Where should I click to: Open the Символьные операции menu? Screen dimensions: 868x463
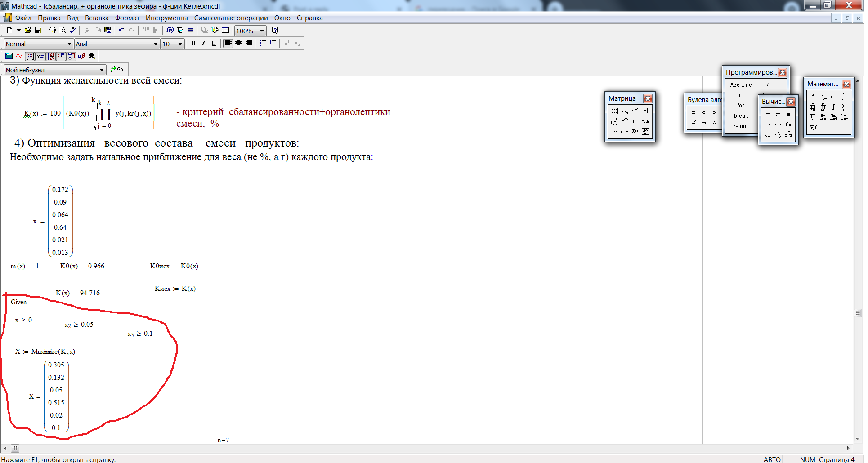tap(231, 18)
